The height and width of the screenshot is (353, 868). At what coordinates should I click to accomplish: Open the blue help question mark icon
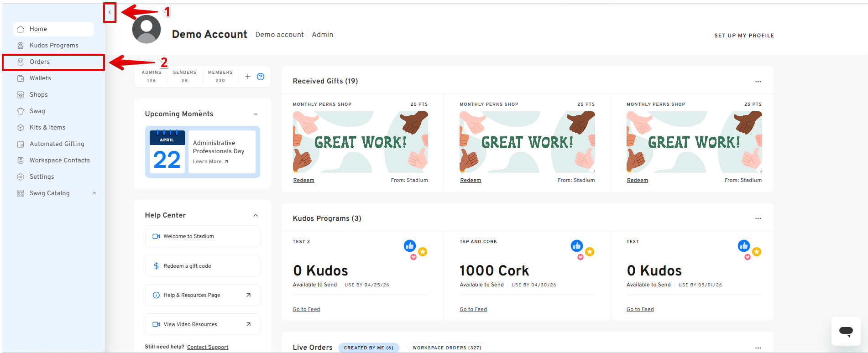[261, 77]
